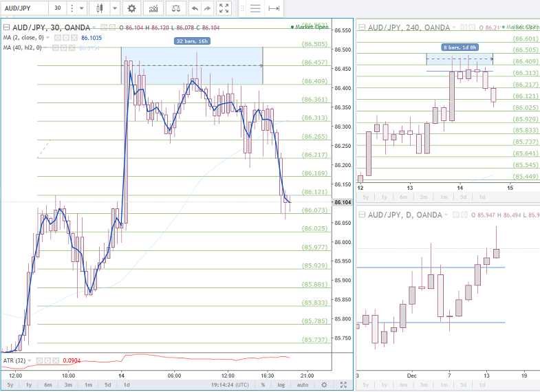Collapse the AUD/JPY 30 chart legend

point(7,28)
